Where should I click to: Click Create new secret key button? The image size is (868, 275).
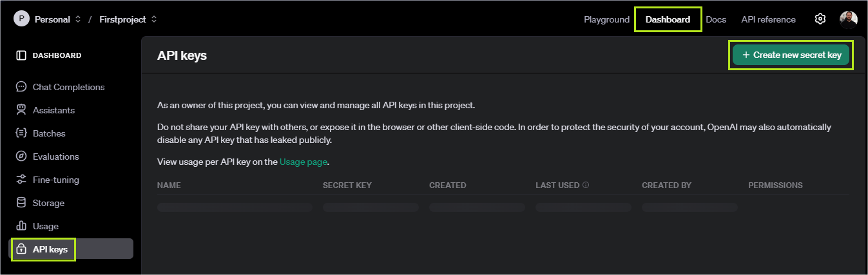791,55
